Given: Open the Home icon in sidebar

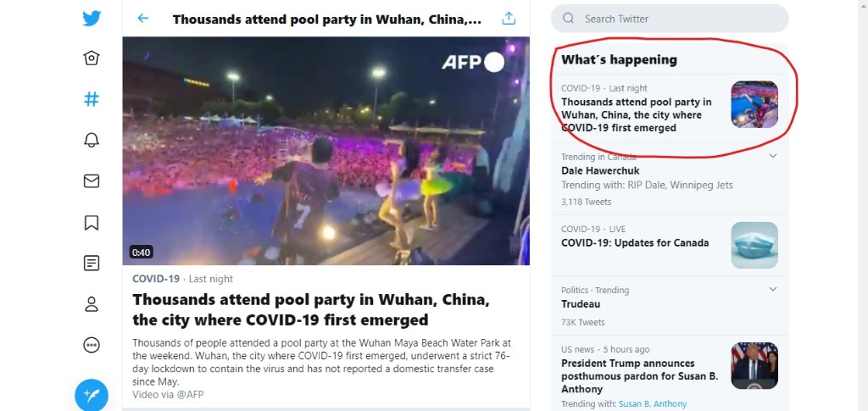Looking at the screenshot, I should click(x=92, y=58).
